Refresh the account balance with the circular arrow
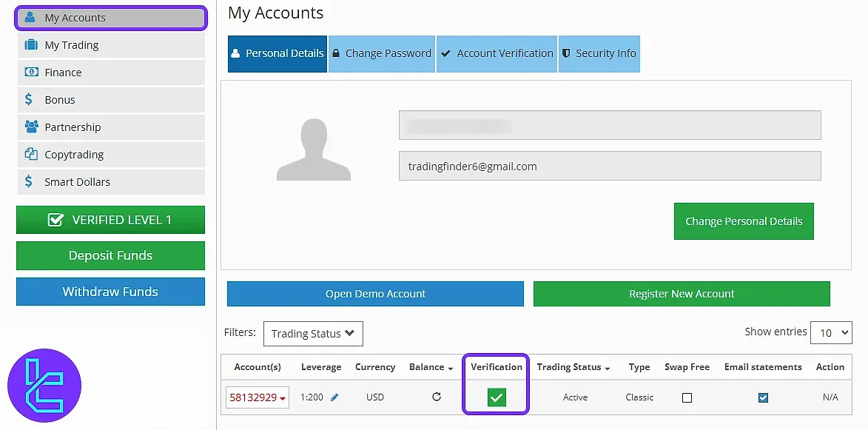 pos(437,397)
